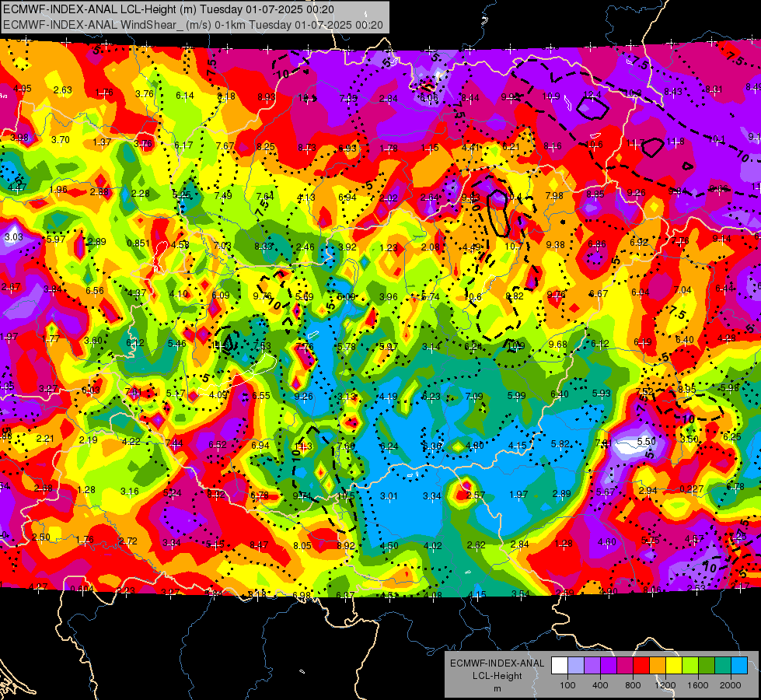The image size is (761, 700).
Task: Click the map value 8.25
Action: click(266, 146)
